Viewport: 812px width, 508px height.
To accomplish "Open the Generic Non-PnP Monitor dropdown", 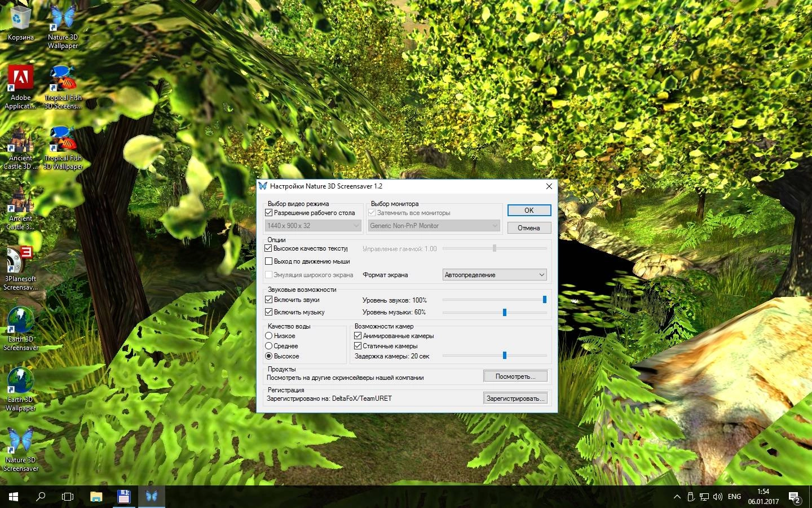I will coord(434,226).
